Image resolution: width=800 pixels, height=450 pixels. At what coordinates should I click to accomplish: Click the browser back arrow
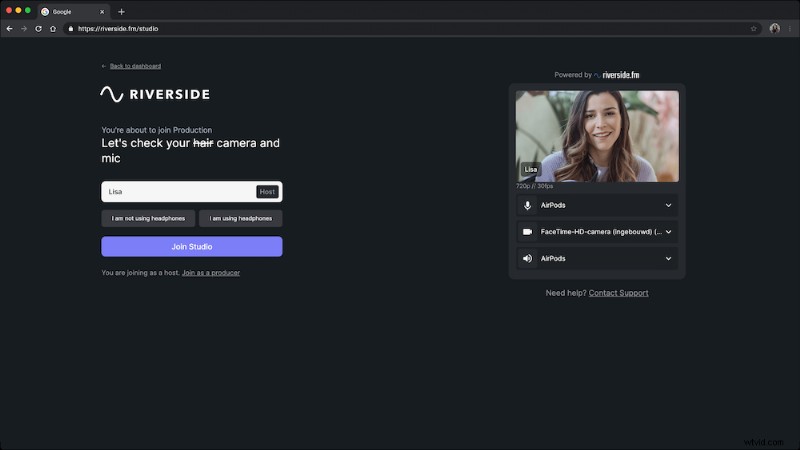tap(9, 28)
